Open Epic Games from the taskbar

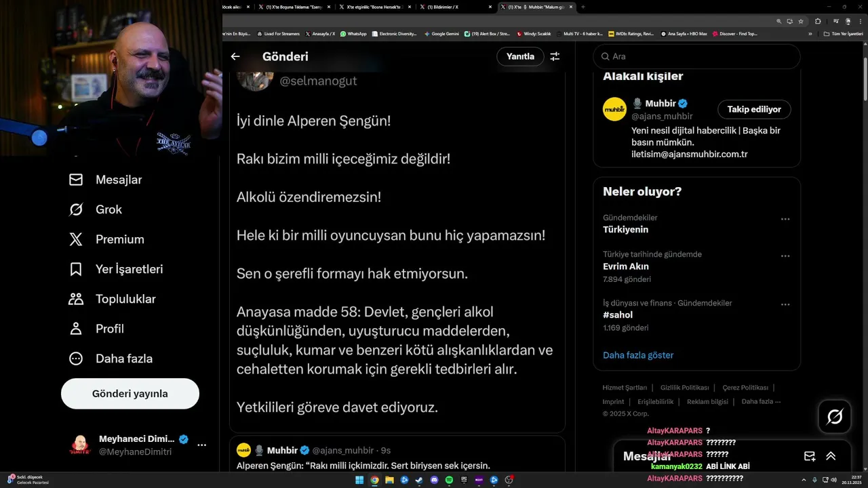[x=464, y=480]
